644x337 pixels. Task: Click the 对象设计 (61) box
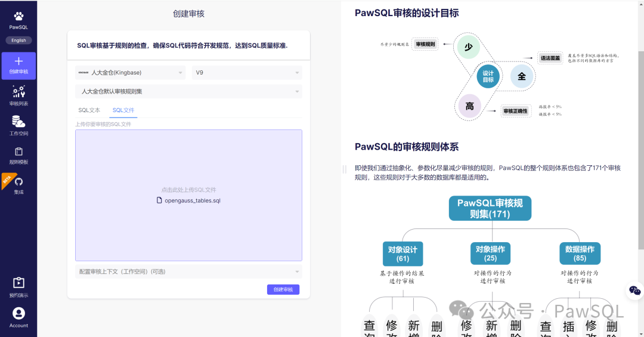402,254
